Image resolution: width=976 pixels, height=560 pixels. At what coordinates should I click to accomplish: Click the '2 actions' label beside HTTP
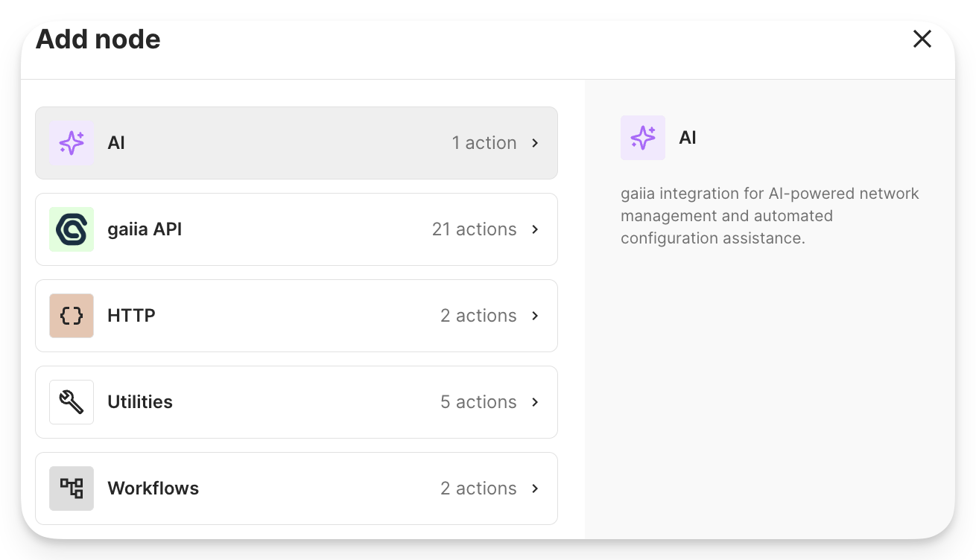click(478, 316)
